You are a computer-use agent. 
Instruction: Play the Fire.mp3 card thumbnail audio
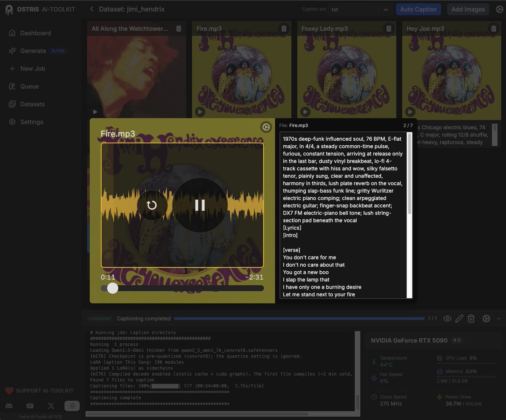click(200, 112)
